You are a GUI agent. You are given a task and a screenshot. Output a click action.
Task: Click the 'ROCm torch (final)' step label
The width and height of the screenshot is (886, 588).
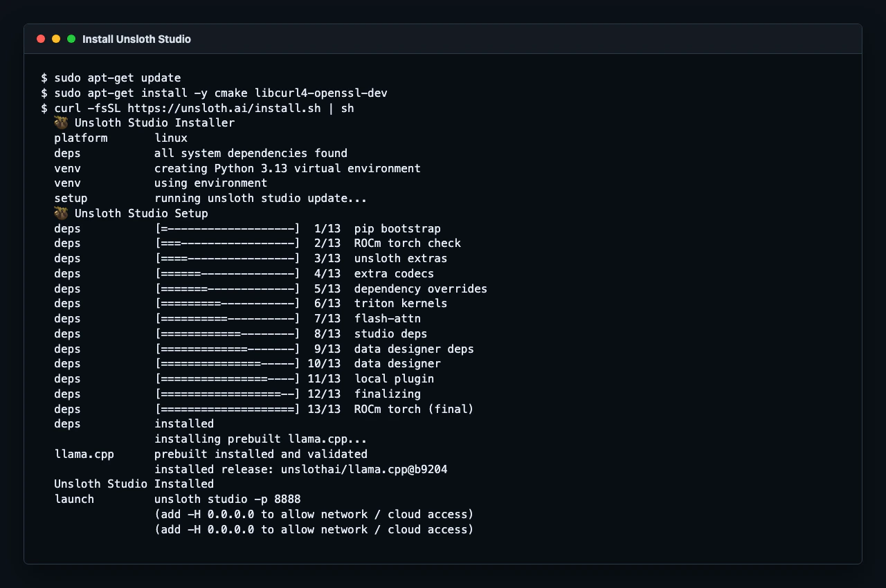coord(414,410)
